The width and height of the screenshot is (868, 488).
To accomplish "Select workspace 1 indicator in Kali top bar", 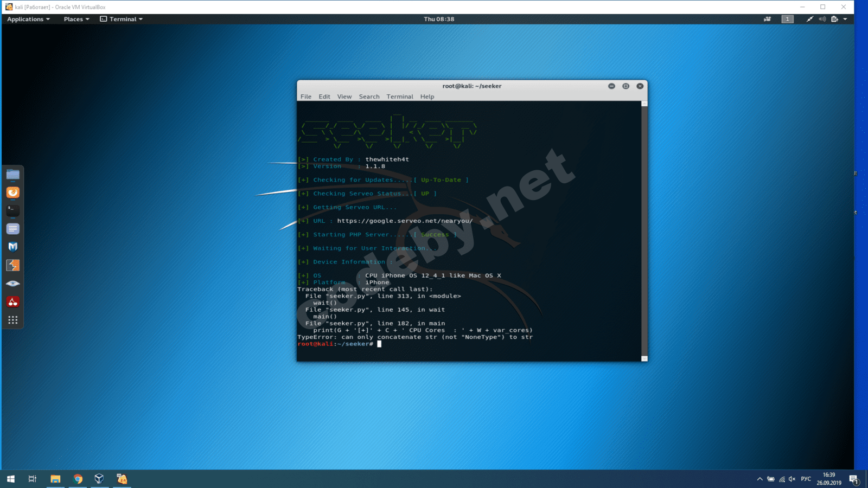I will [788, 19].
